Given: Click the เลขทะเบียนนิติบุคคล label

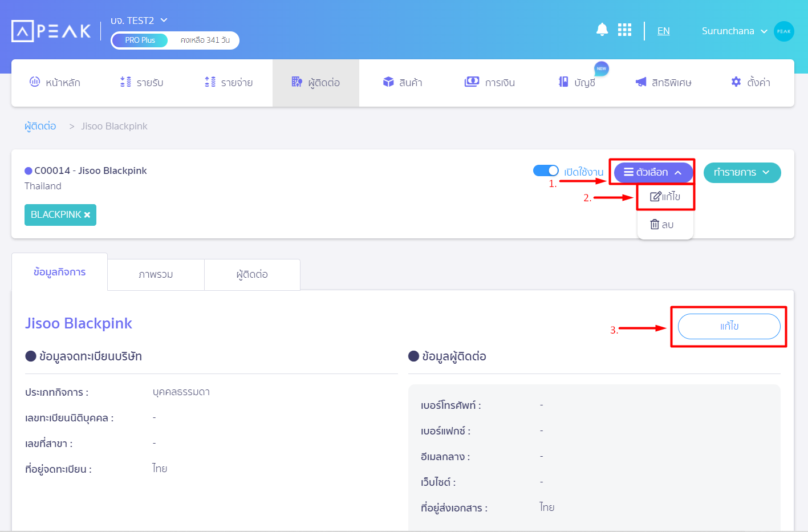Looking at the screenshot, I should tap(69, 418).
